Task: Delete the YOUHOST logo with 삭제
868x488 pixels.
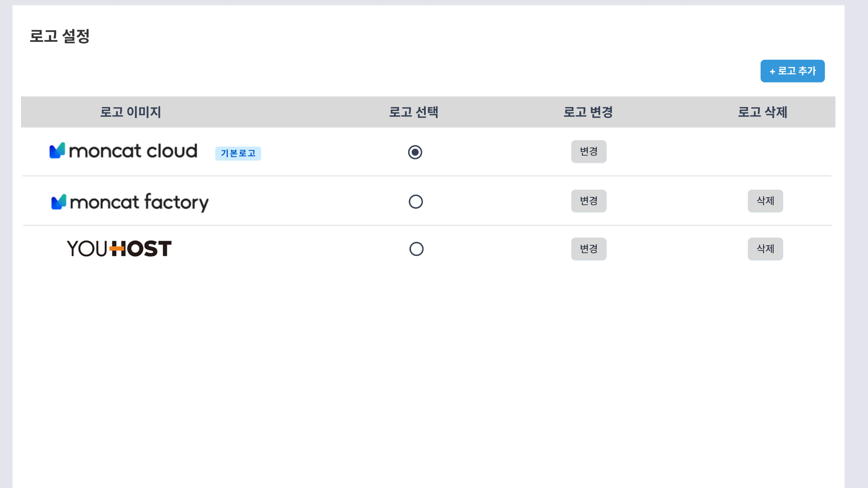Action: click(765, 249)
